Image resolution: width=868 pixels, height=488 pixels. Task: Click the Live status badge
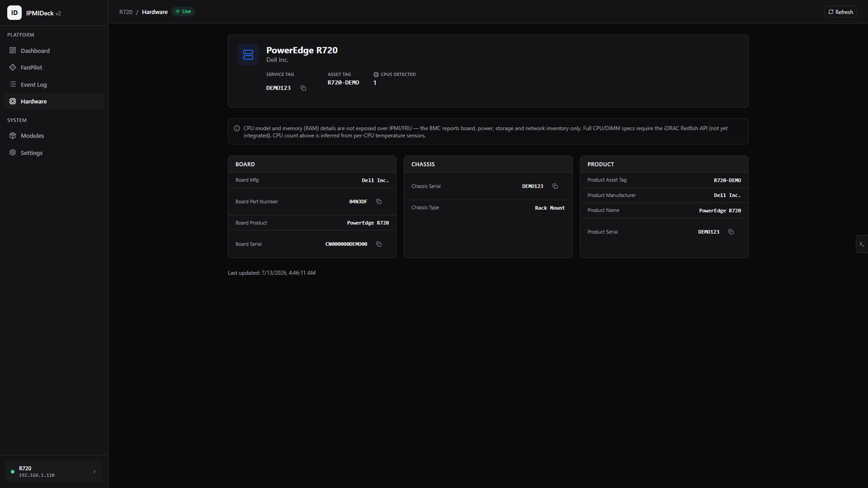(x=183, y=11)
